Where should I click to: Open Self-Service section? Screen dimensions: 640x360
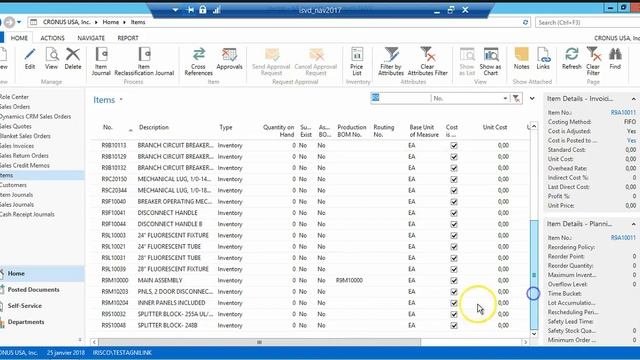click(24, 306)
